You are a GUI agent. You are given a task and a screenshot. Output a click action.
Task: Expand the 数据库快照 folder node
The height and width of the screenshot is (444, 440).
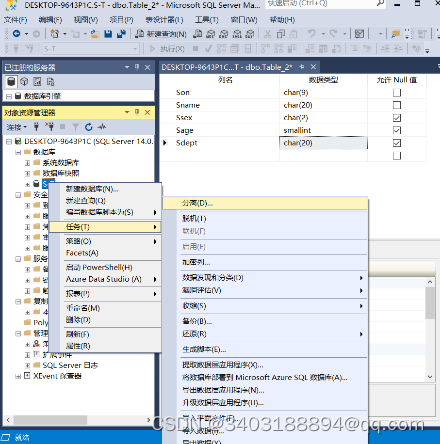click(27, 173)
